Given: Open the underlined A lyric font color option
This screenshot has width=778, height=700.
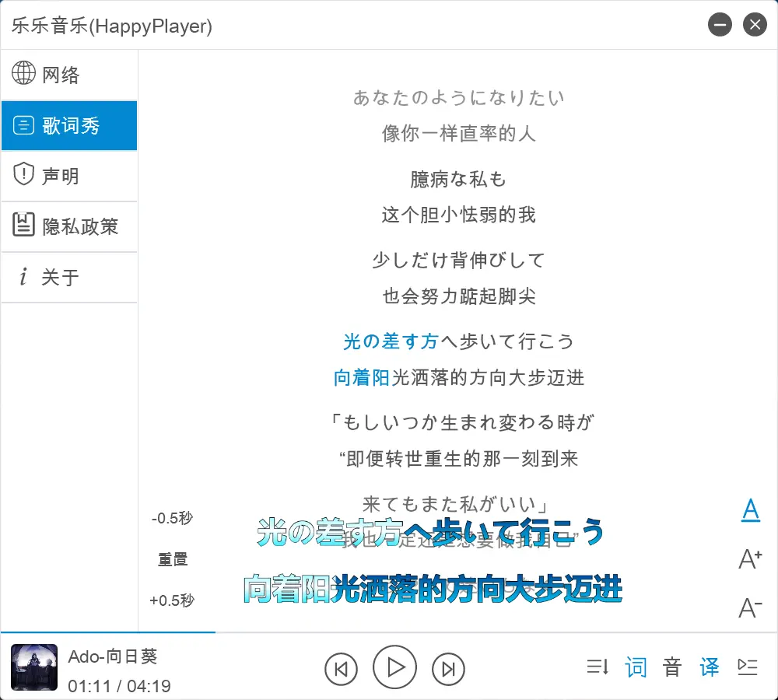Looking at the screenshot, I should (x=750, y=510).
